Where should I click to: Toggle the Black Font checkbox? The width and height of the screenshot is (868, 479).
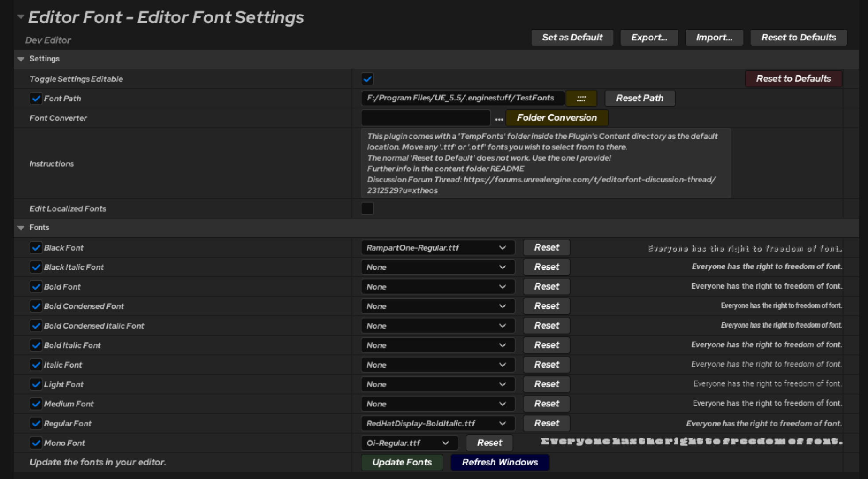[36, 247]
